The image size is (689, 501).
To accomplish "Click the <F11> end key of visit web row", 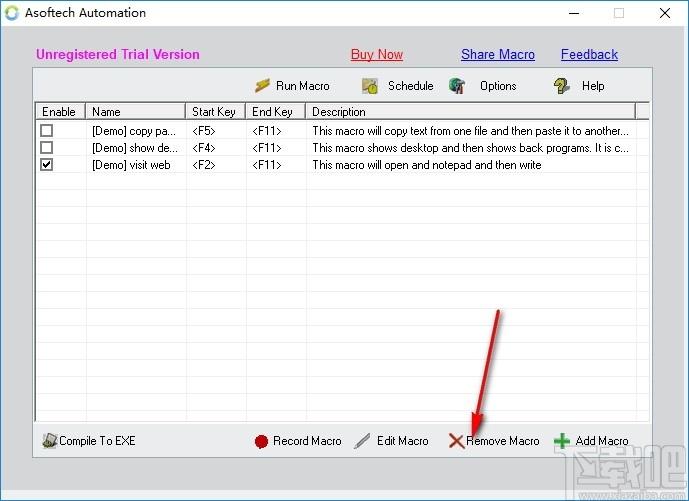I will coord(267,165).
